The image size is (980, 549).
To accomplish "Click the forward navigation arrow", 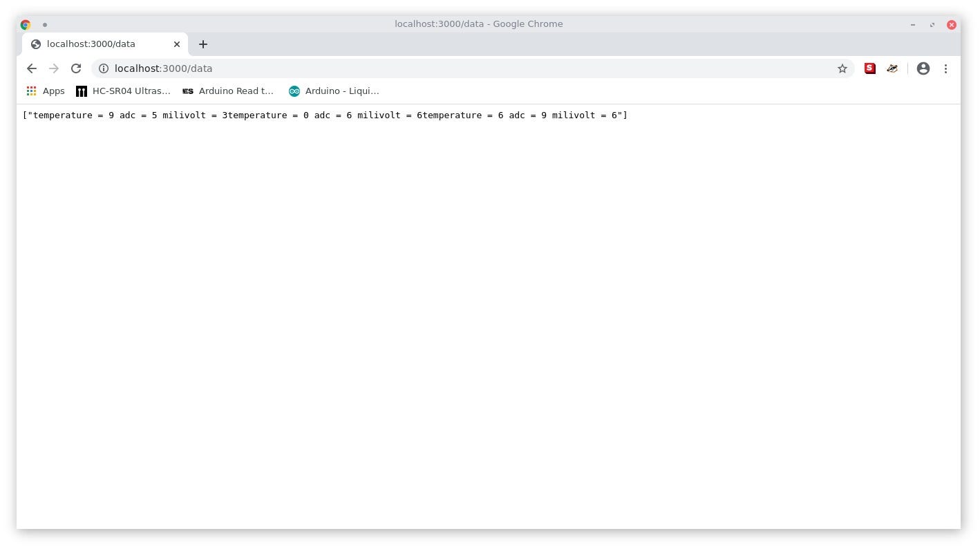I will coord(54,68).
